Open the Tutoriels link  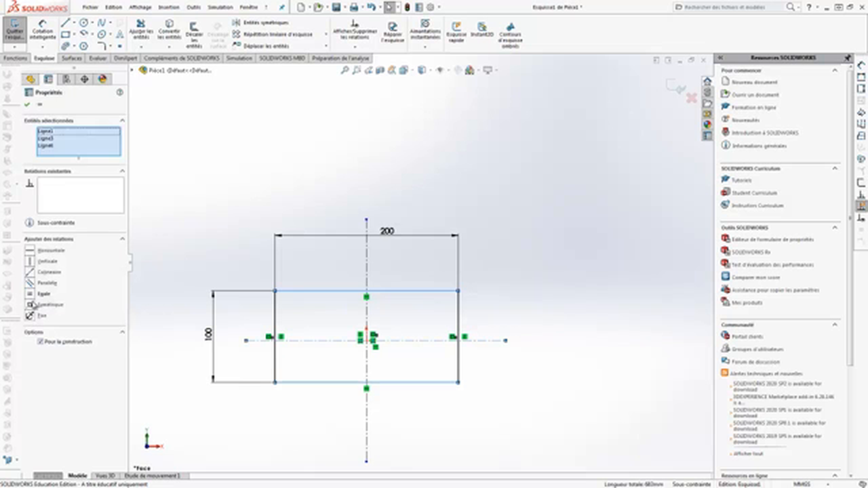click(x=741, y=180)
